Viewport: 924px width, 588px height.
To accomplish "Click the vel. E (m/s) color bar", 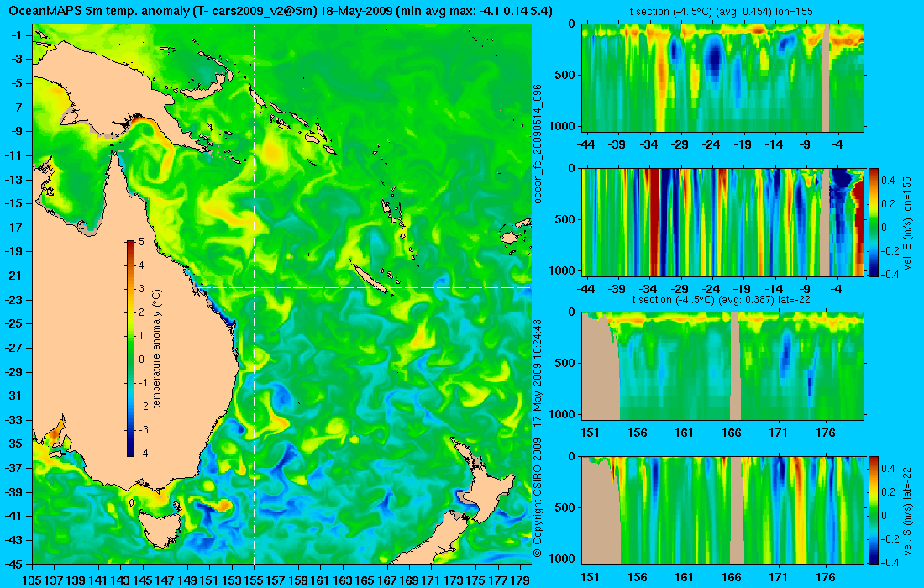I will tap(874, 222).
